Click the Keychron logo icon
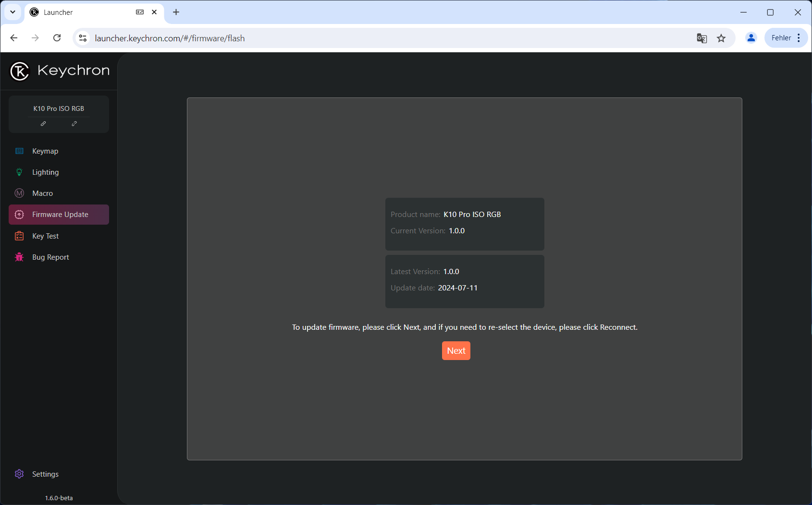812x505 pixels. click(x=20, y=72)
